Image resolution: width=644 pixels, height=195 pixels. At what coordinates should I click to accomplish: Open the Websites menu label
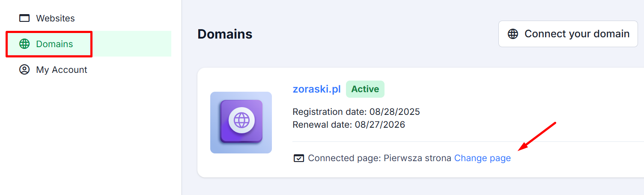[55, 18]
